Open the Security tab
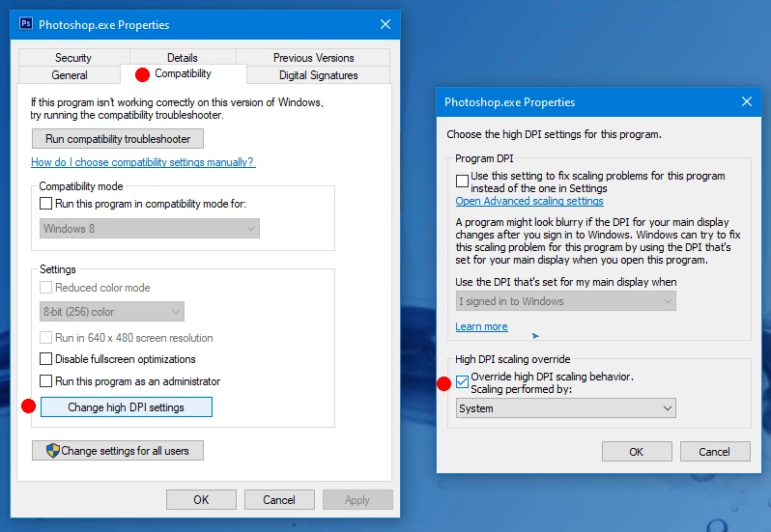This screenshot has height=532, width=771. [73, 58]
